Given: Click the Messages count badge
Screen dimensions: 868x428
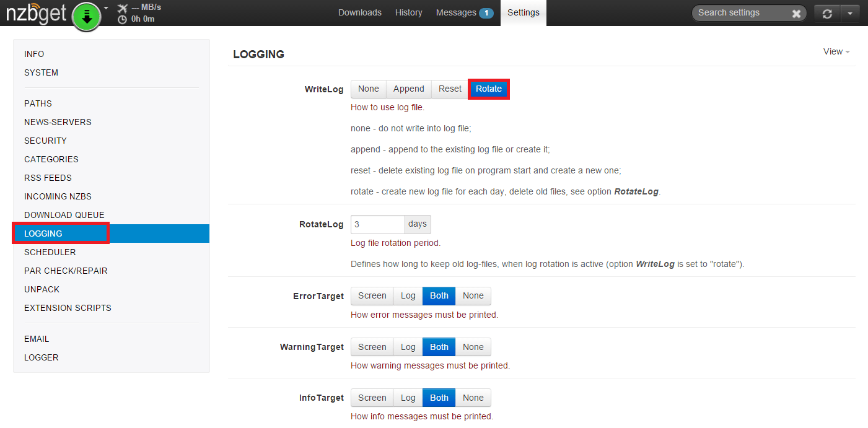Looking at the screenshot, I should click(486, 13).
